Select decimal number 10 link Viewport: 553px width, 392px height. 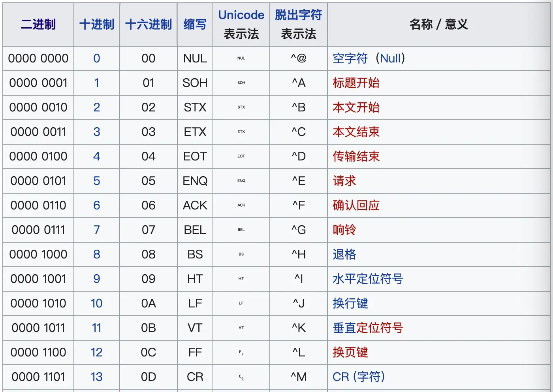click(x=97, y=303)
